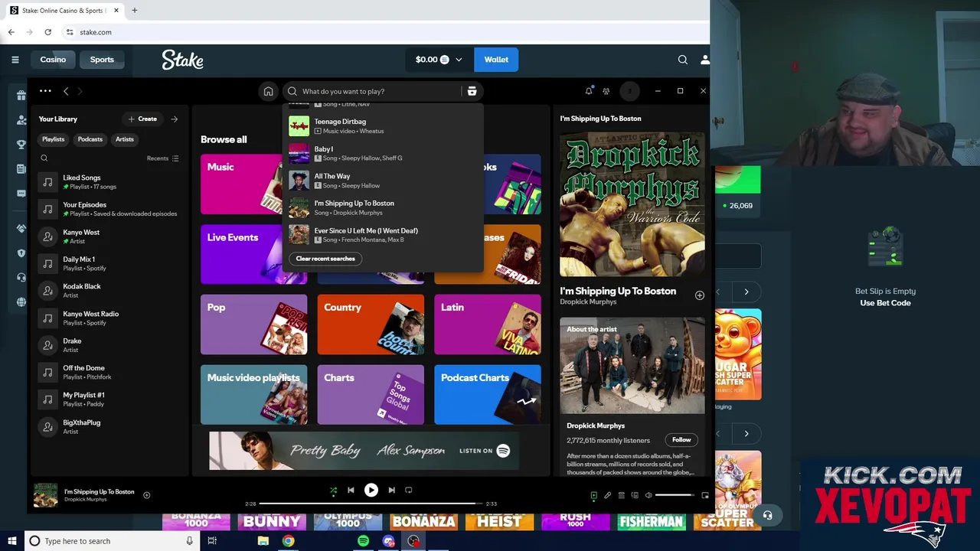Open the Dropkick Murphys artist link under song title
The height and width of the screenshot is (551, 980).
(x=588, y=302)
